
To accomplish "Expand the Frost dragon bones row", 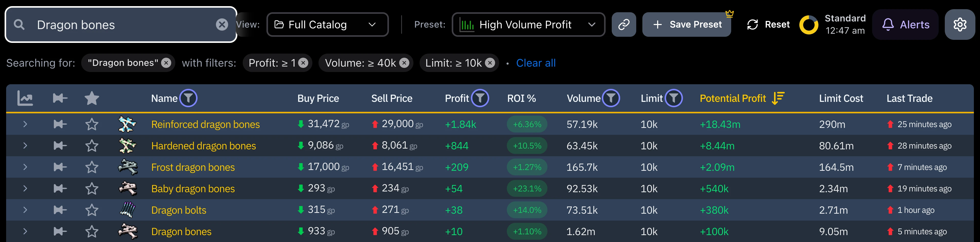I will [x=25, y=167].
